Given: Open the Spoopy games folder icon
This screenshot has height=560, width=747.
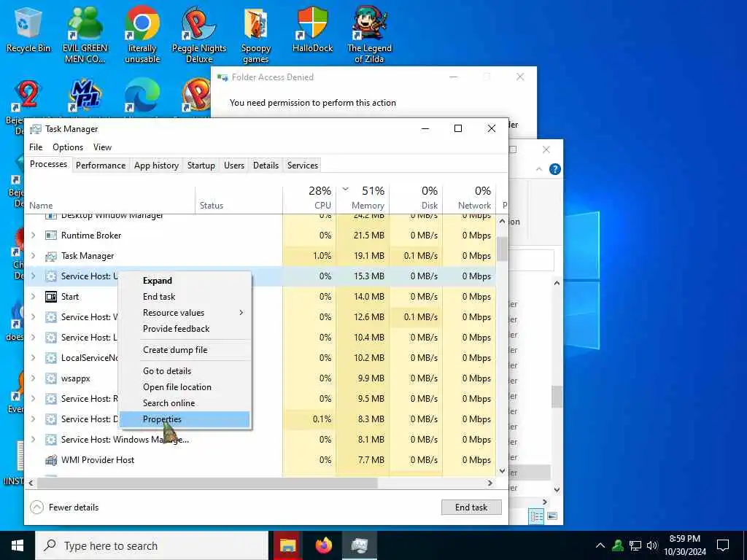Looking at the screenshot, I should (256, 34).
